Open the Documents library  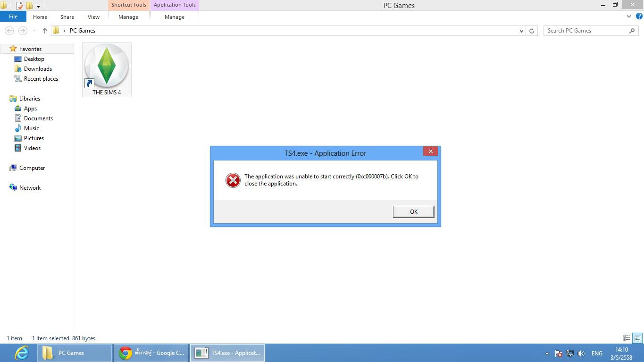[x=38, y=118]
